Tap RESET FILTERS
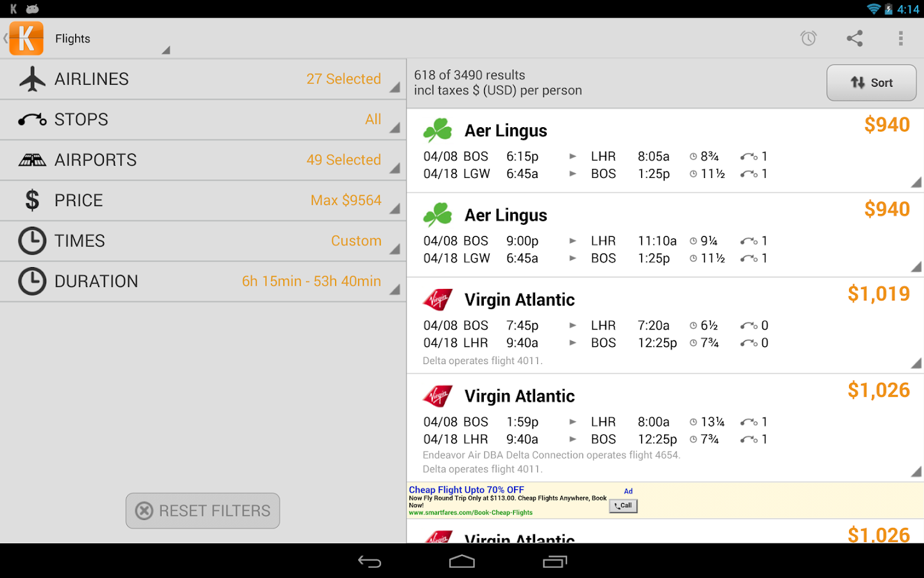 point(202,511)
